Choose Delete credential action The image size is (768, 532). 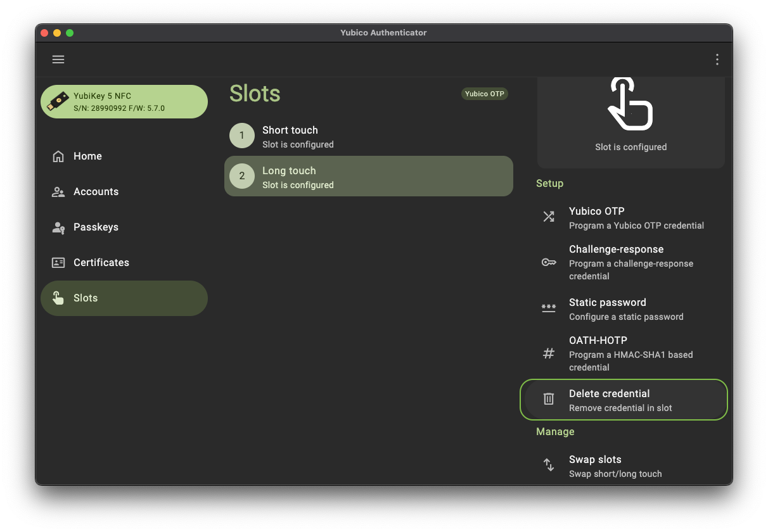pyautogui.click(x=624, y=400)
